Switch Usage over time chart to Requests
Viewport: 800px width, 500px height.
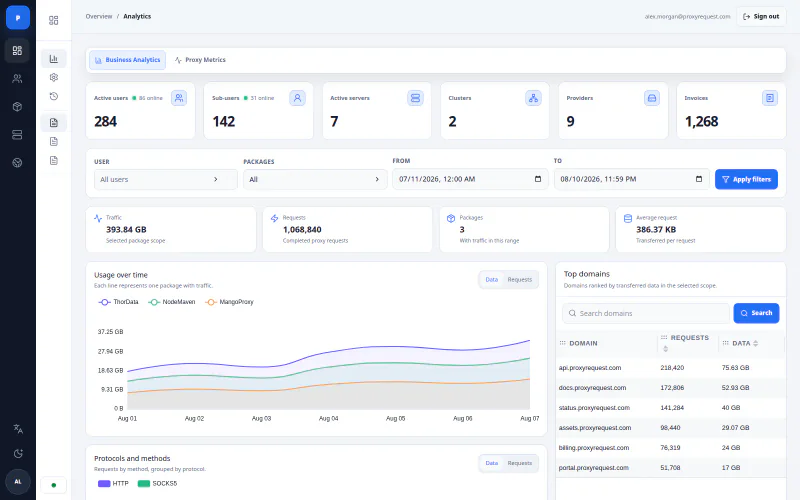click(x=520, y=280)
